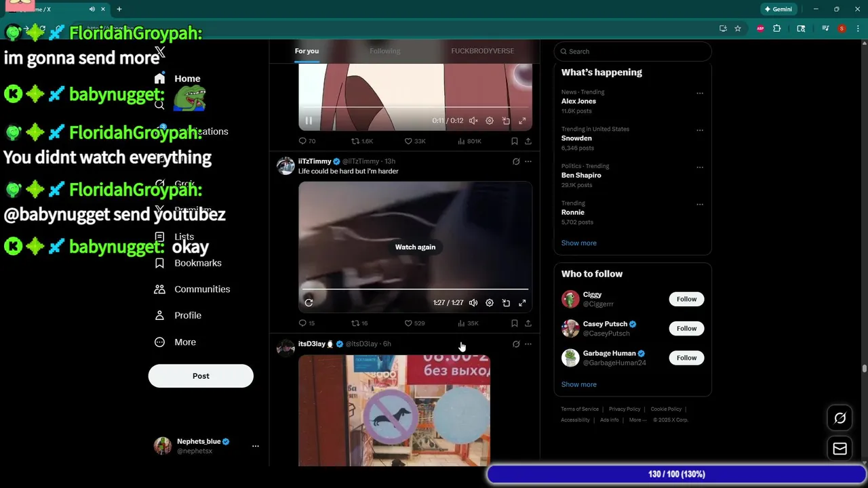Like the post with 33K likes
The width and height of the screenshot is (868, 488).
(x=415, y=141)
